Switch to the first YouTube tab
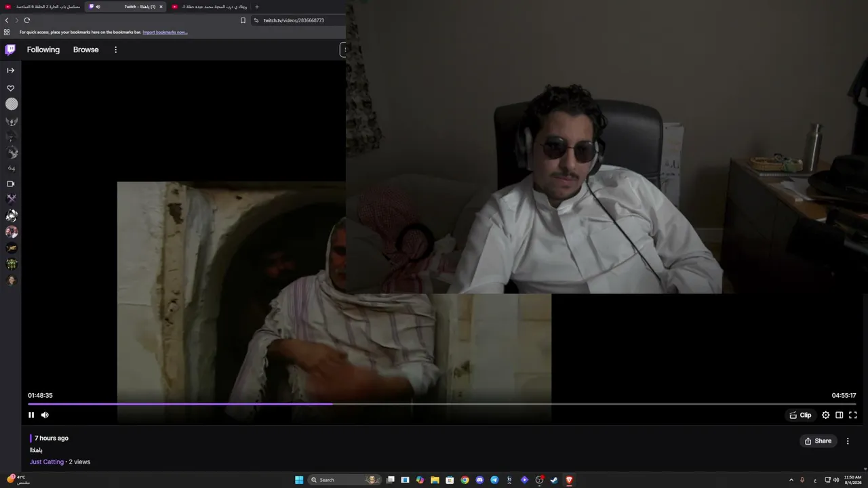The width and height of the screenshot is (868, 488). click(x=42, y=7)
